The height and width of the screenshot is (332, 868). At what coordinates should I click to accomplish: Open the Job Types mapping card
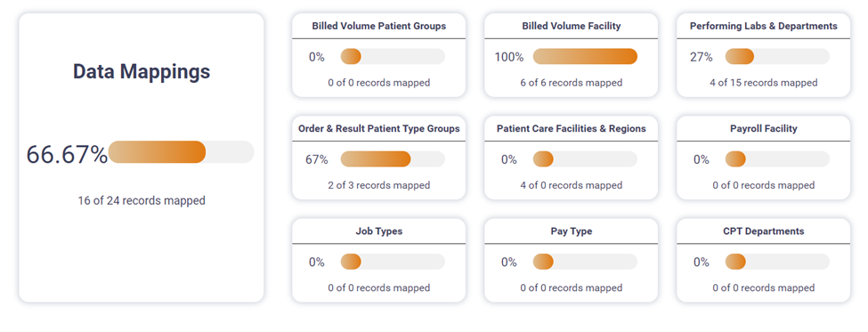click(378, 260)
